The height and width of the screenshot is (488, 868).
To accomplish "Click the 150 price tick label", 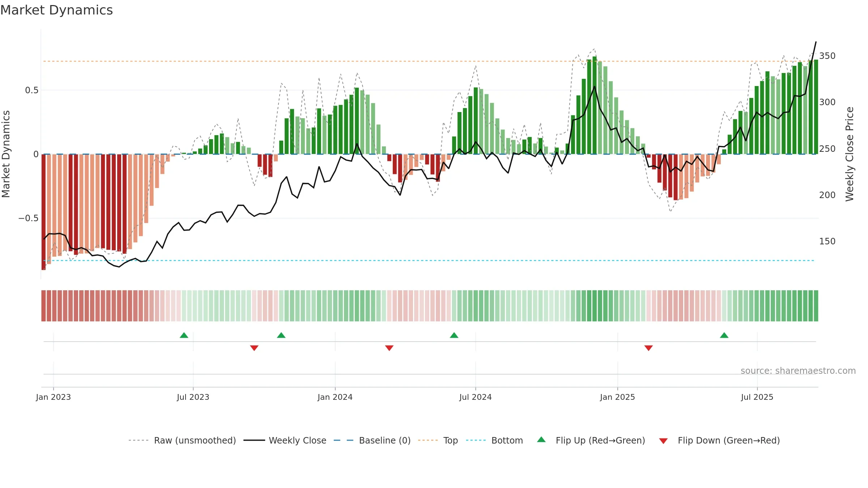I will tap(827, 241).
